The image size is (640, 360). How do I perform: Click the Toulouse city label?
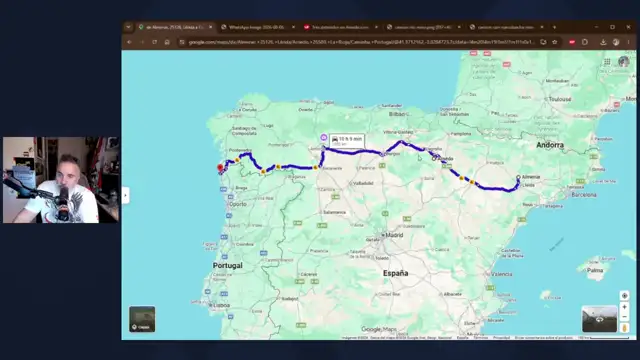560,99
